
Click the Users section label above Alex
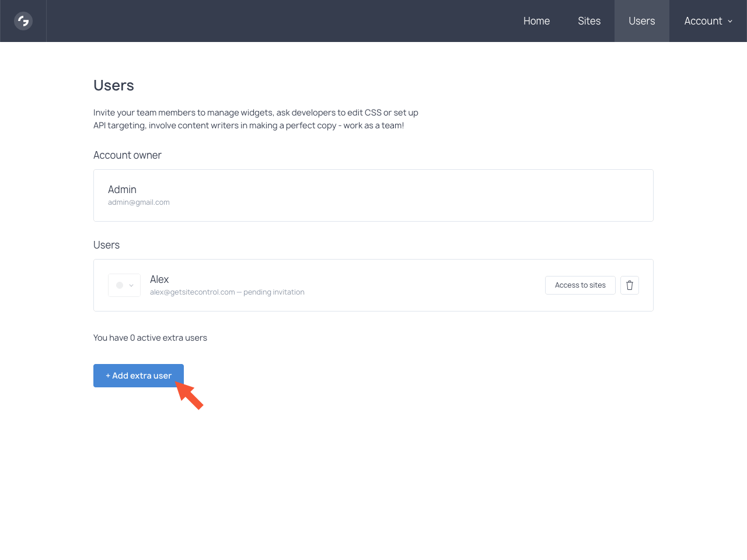click(106, 245)
